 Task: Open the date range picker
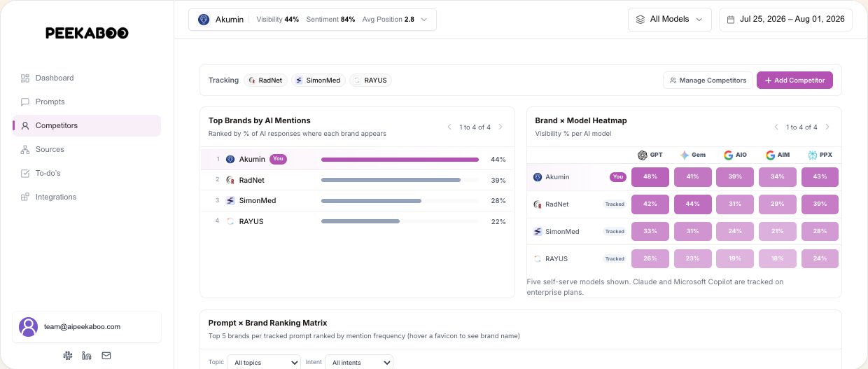tap(785, 20)
